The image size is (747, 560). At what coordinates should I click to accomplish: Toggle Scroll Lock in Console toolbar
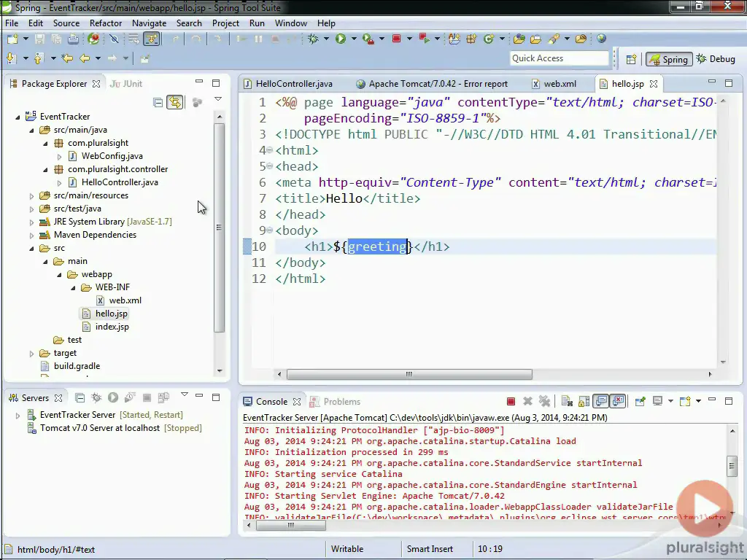(584, 402)
